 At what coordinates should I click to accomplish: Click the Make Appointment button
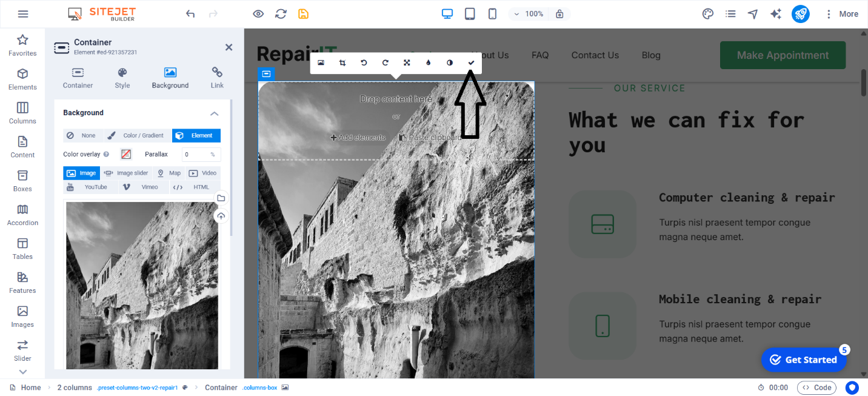[x=783, y=55]
